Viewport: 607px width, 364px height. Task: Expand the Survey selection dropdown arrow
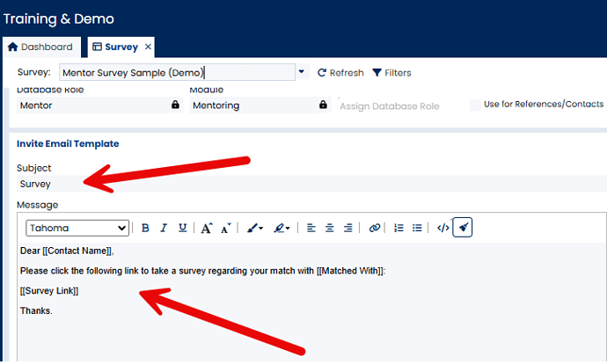pyautogui.click(x=302, y=73)
